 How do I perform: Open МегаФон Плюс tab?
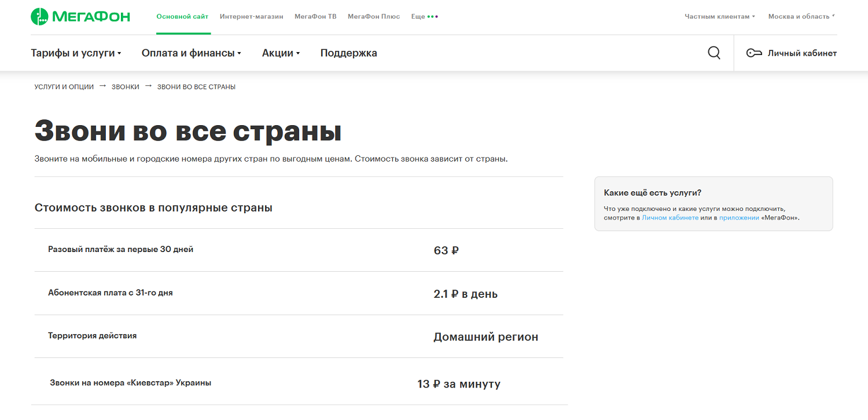374,17
